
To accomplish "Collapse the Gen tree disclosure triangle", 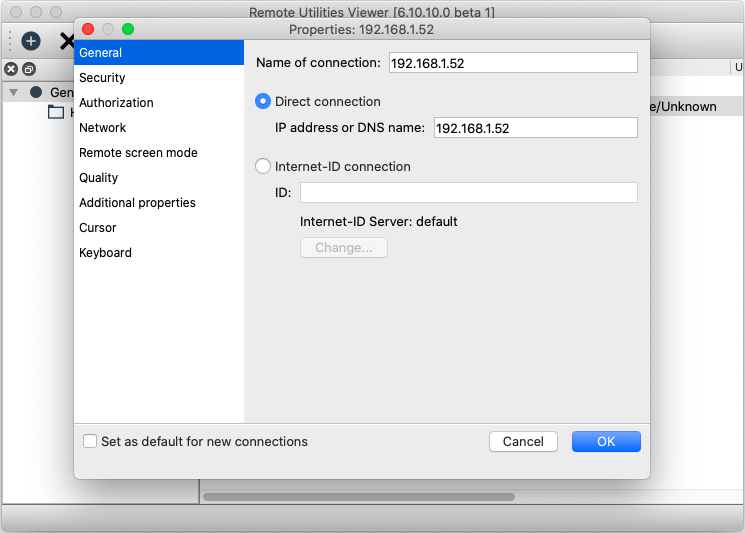I will (14, 92).
